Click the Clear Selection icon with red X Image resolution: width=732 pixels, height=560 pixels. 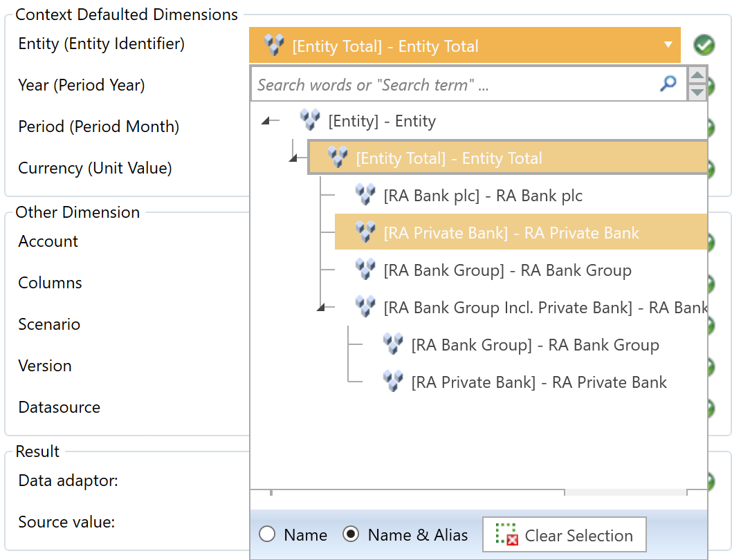click(x=507, y=534)
